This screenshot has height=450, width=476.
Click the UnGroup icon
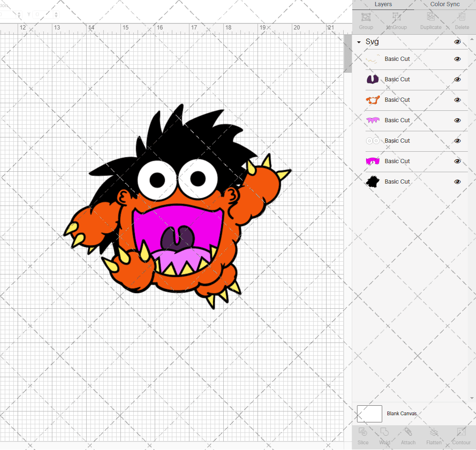pos(397,20)
